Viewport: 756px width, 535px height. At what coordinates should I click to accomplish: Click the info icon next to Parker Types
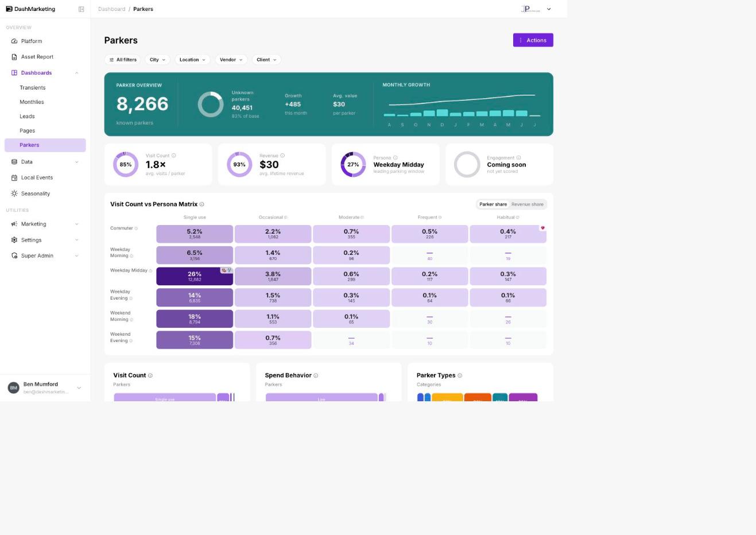coord(460,375)
